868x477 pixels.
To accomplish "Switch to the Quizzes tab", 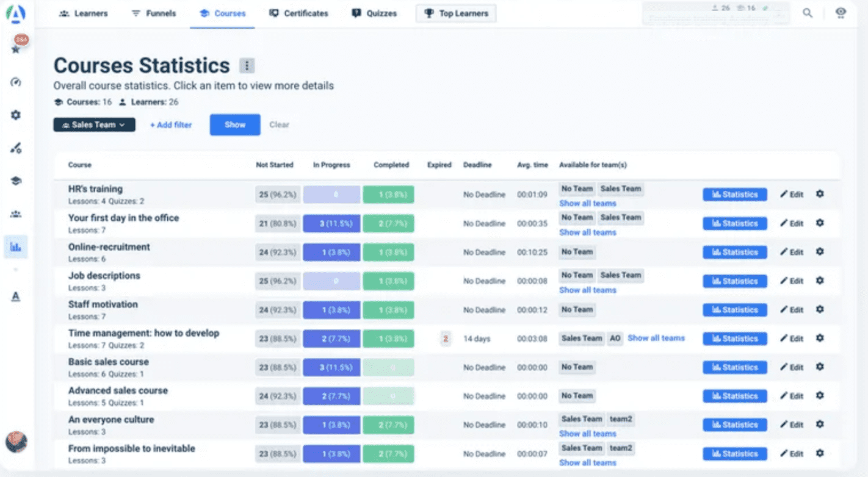I will tap(374, 13).
